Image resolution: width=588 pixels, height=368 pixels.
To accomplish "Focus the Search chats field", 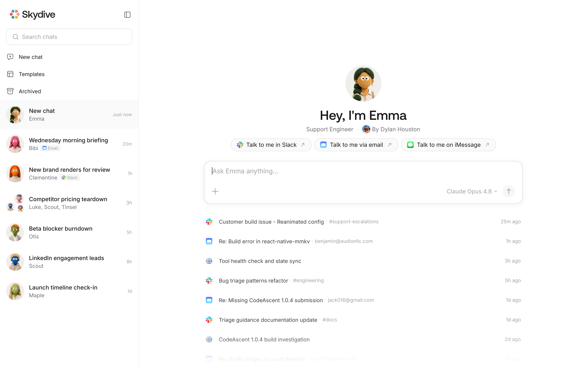I will tap(69, 37).
